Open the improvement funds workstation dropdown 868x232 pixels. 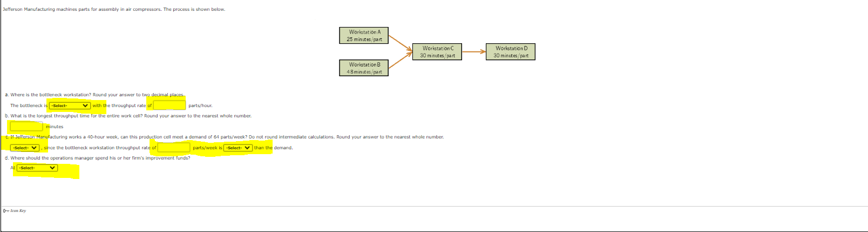tap(37, 168)
